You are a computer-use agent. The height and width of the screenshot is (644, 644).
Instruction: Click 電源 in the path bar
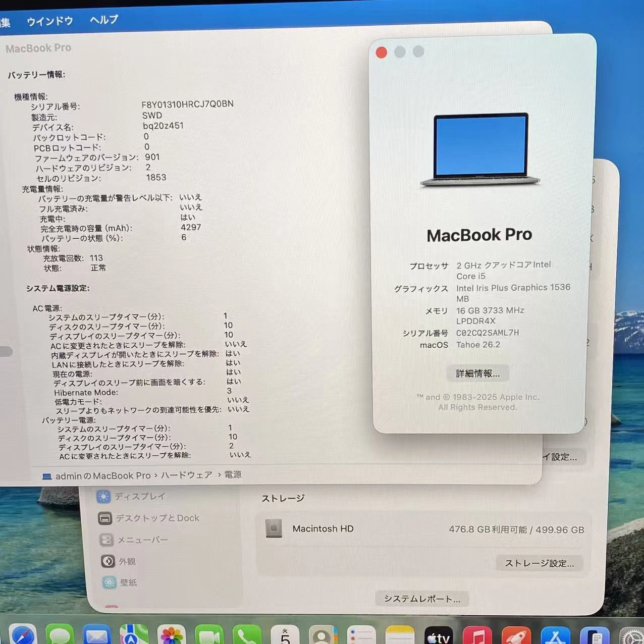point(233,474)
